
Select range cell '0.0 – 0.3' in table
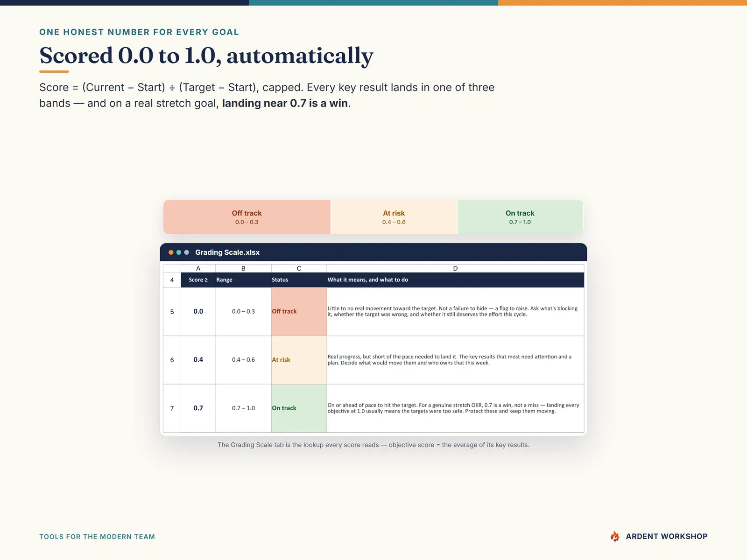[x=243, y=312]
